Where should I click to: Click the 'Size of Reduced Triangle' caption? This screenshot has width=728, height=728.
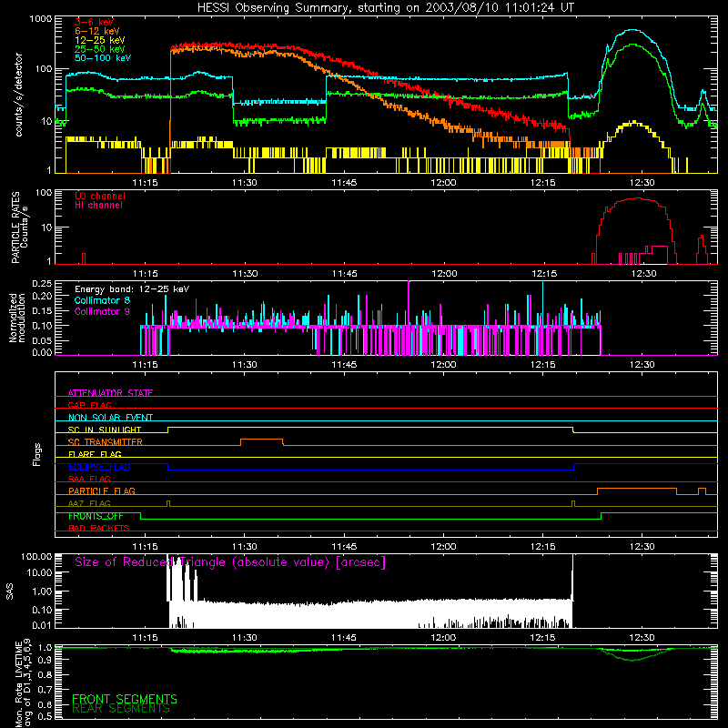pyautogui.click(x=230, y=562)
